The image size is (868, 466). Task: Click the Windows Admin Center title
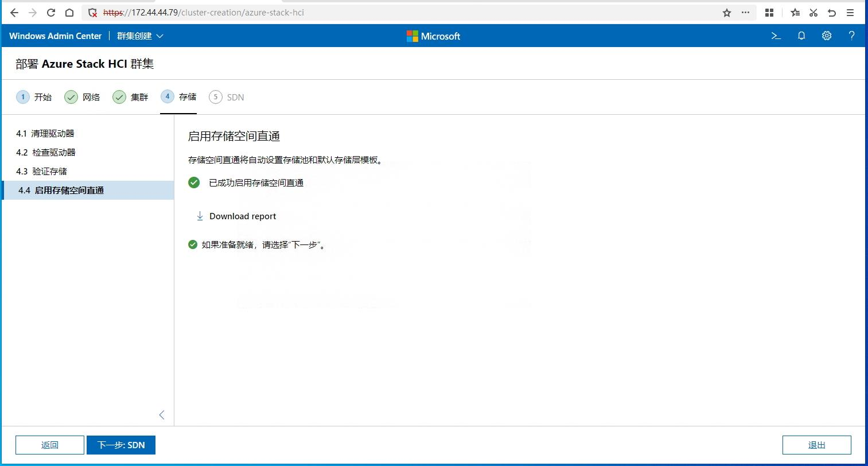(55, 36)
